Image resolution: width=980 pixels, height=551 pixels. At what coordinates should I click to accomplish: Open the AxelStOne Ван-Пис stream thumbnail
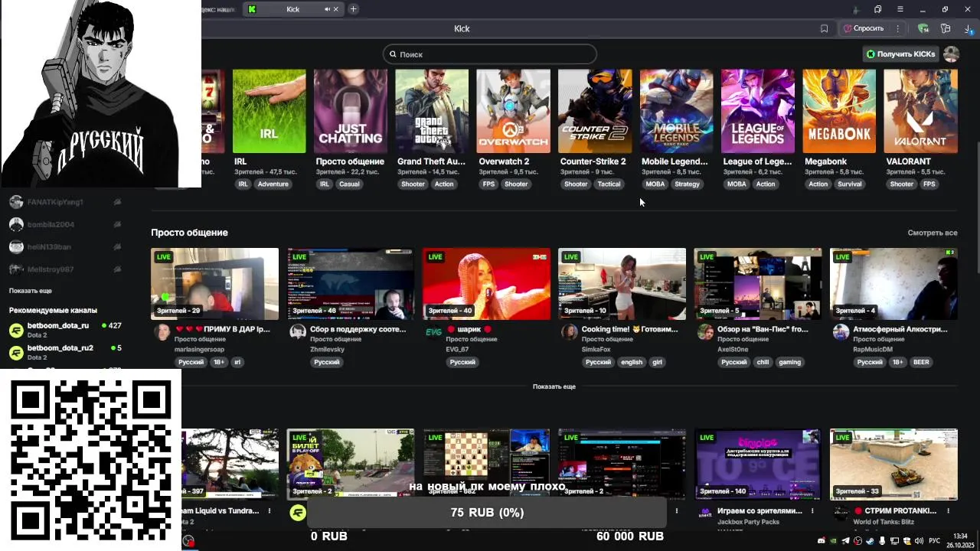758,284
